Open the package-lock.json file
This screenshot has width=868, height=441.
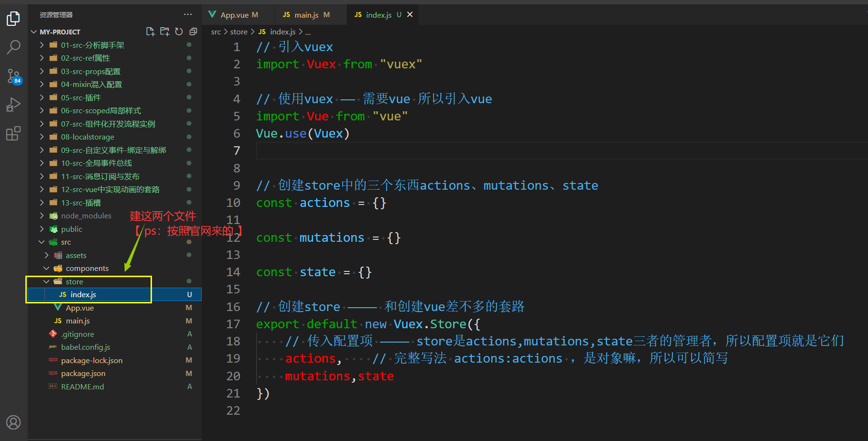click(115, 360)
